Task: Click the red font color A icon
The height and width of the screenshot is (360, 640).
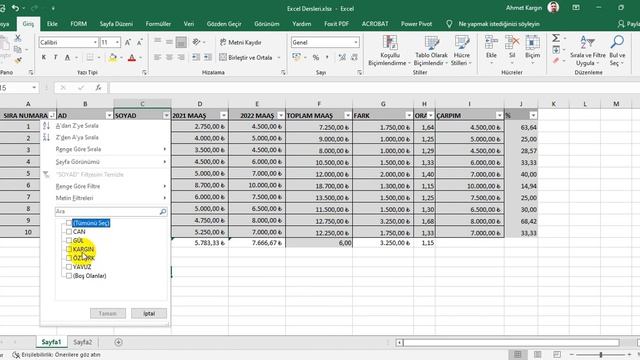Action: [x=131, y=58]
